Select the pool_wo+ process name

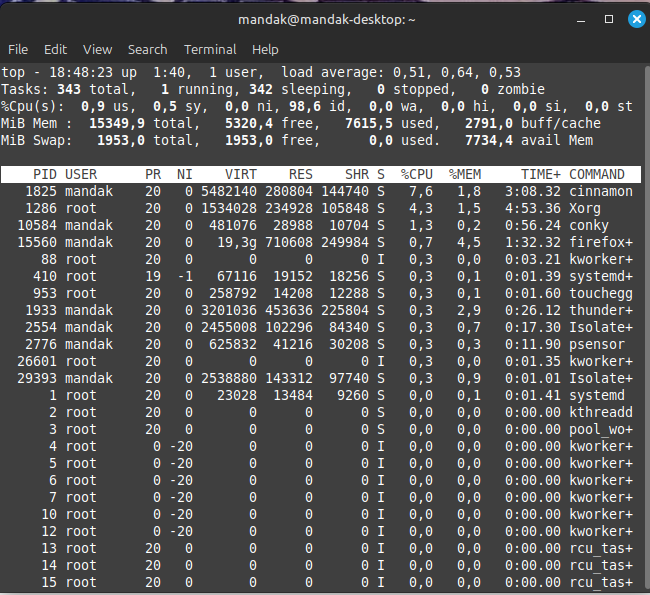coord(601,430)
